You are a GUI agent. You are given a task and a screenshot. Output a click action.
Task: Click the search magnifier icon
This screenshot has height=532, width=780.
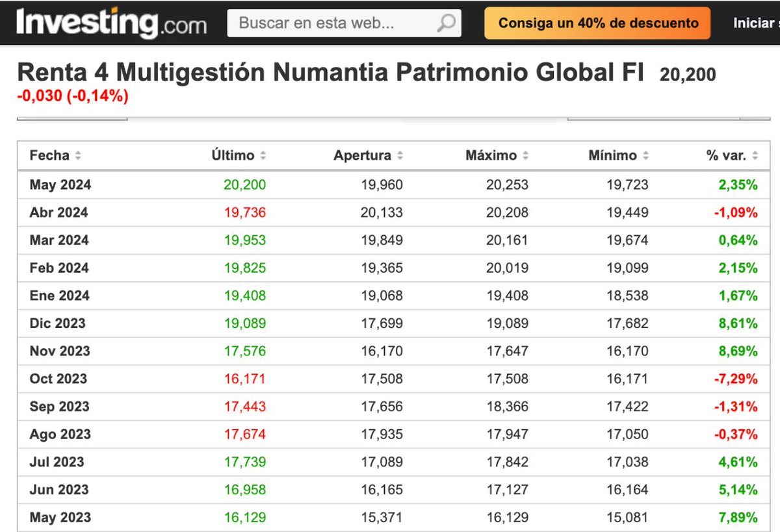pyautogui.click(x=446, y=23)
